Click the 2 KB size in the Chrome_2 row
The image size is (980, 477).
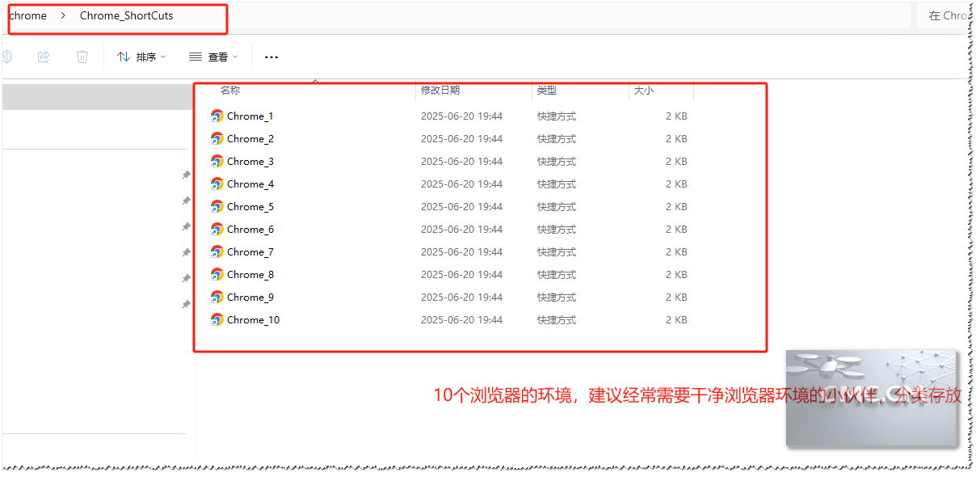tap(676, 138)
